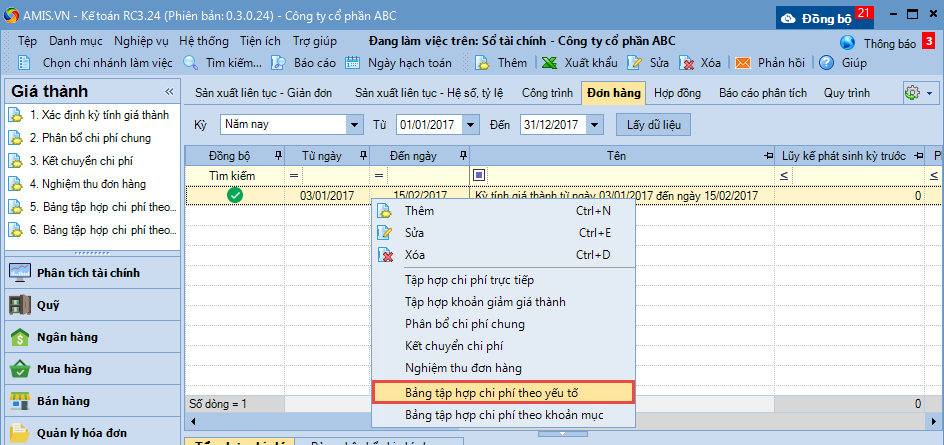The height and width of the screenshot is (445, 944).
Task: Open Nghiệm thu đơn hàng in sidebar
Action: tap(87, 184)
